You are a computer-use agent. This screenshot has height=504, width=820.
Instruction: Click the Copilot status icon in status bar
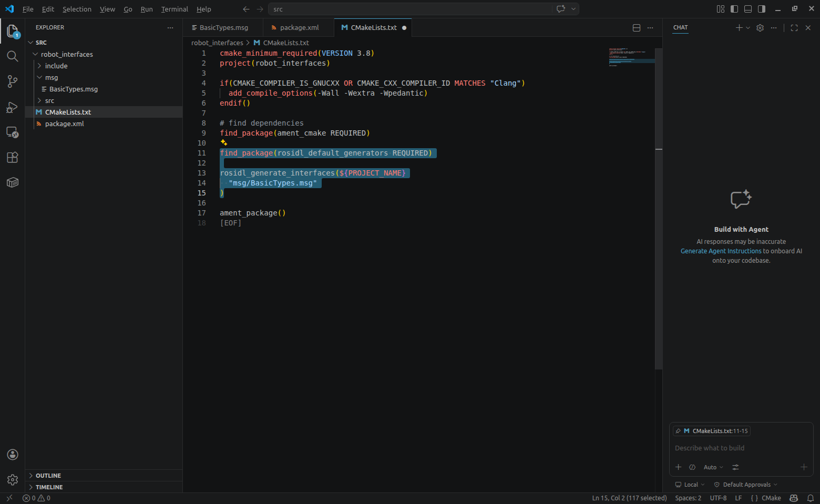point(794,498)
